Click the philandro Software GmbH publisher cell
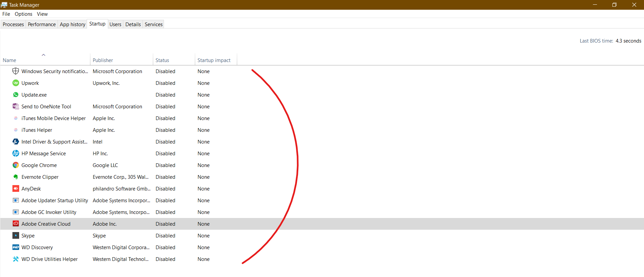The width and height of the screenshot is (644, 277). (122, 188)
